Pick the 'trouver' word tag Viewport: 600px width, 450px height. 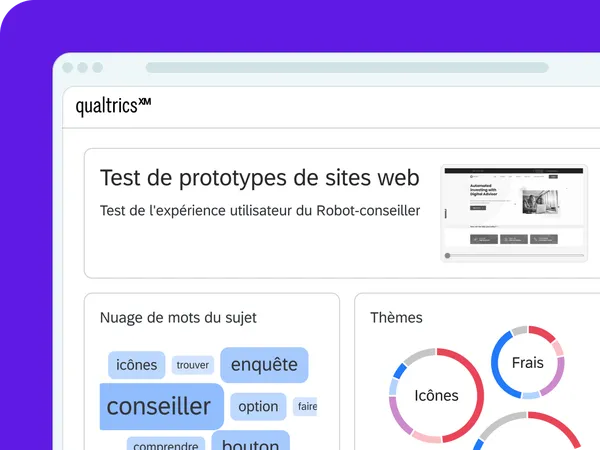tap(193, 365)
